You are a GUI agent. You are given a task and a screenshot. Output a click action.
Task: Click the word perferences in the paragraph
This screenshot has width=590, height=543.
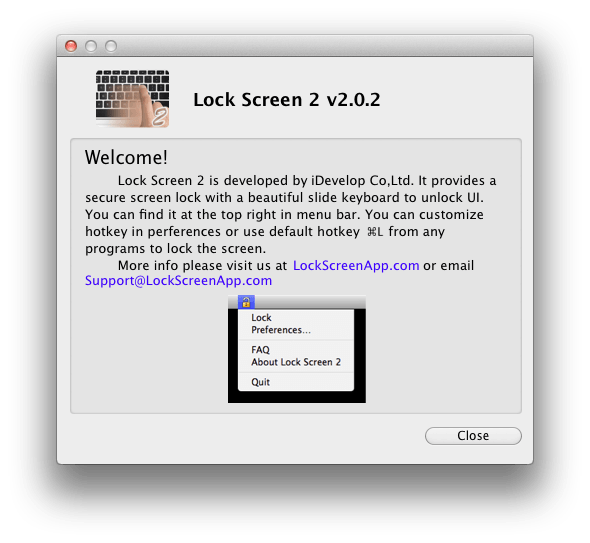(x=184, y=231)
